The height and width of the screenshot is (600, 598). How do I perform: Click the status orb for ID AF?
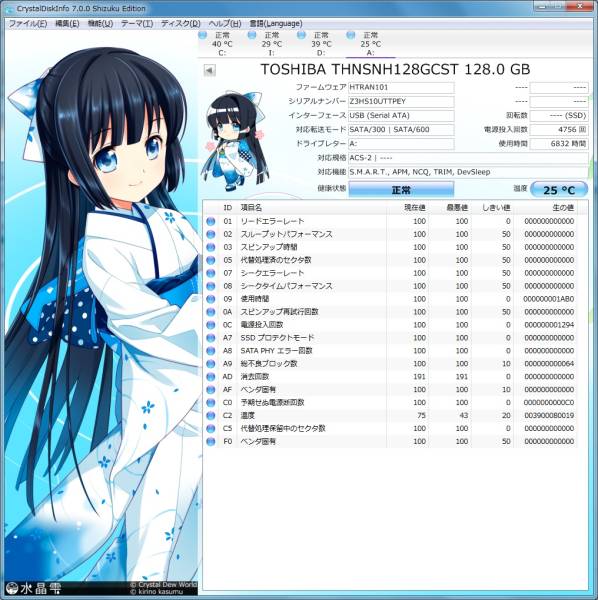[x=210, y=390]
